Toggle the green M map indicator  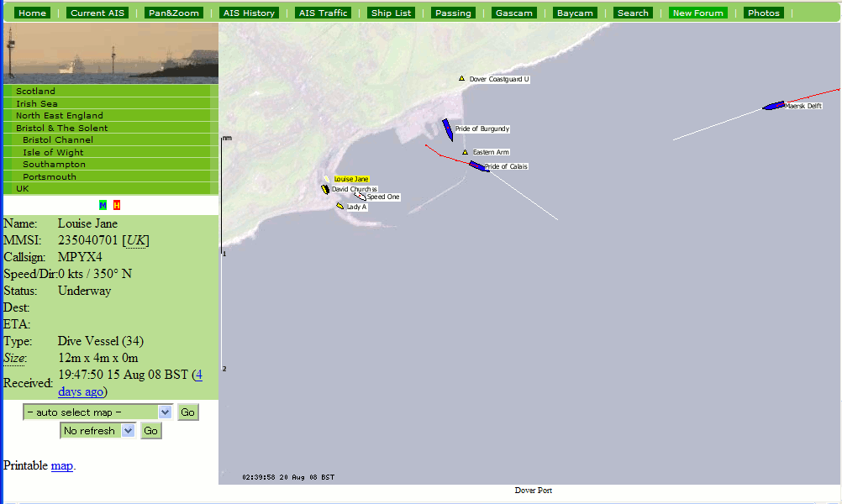point(103,205)
